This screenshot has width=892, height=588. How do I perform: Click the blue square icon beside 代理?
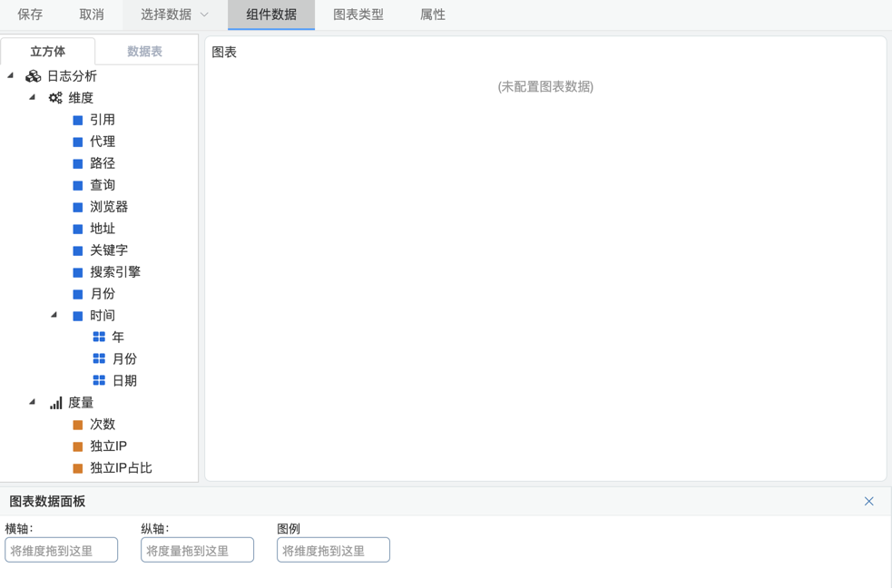[x=78, y=142]
